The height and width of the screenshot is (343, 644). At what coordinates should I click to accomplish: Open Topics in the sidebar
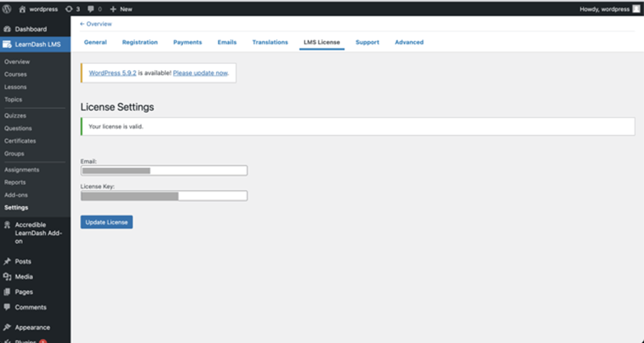point(13,99)
